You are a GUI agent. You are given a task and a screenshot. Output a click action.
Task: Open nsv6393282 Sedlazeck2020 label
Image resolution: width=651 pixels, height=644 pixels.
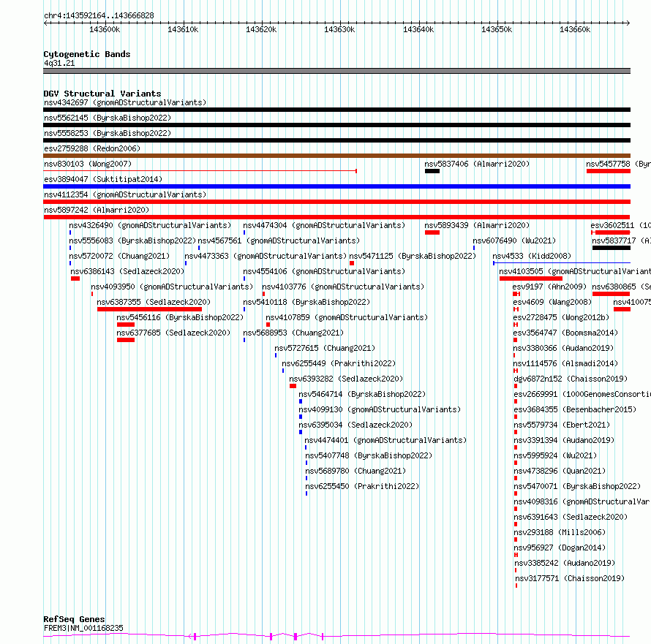tap(346, 379)
